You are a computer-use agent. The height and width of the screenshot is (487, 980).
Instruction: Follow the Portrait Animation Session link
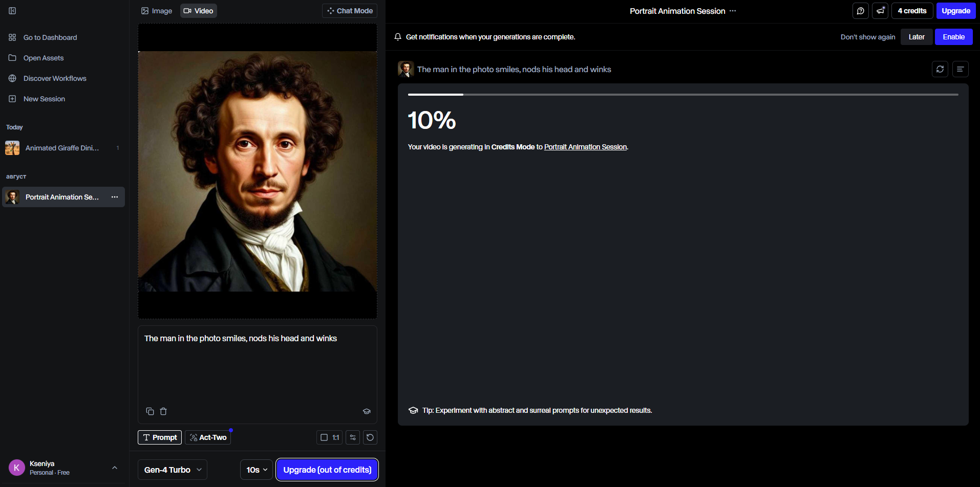[585, 147]
